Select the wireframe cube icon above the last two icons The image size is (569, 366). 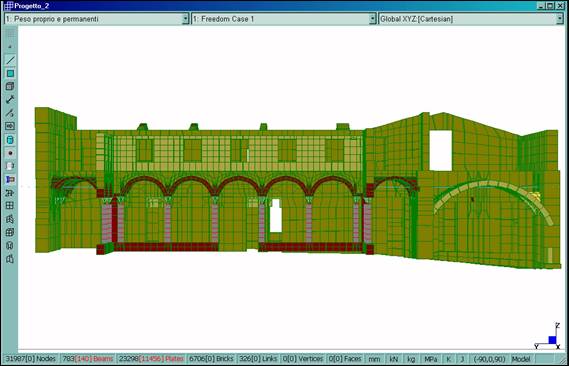click(10, 232)
